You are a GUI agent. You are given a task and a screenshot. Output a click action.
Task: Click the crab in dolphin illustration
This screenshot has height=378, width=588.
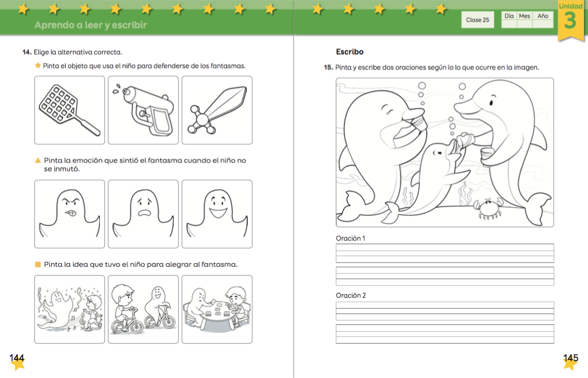[487, 208]
